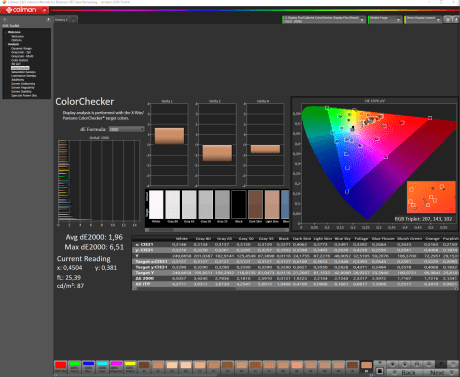The width and height of the screenshot is (460, 377).
Task: Collapse the Analysis tree section
Action: click(x=6, y=44)
